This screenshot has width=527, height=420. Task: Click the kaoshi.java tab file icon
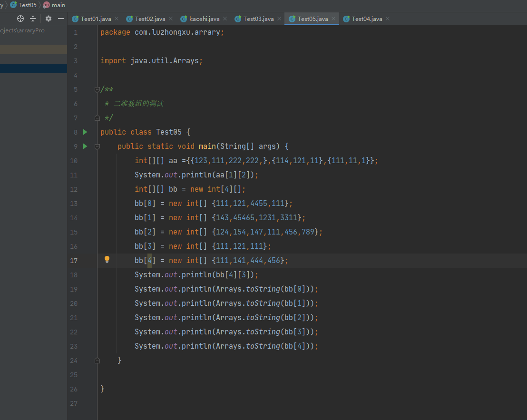184,19
